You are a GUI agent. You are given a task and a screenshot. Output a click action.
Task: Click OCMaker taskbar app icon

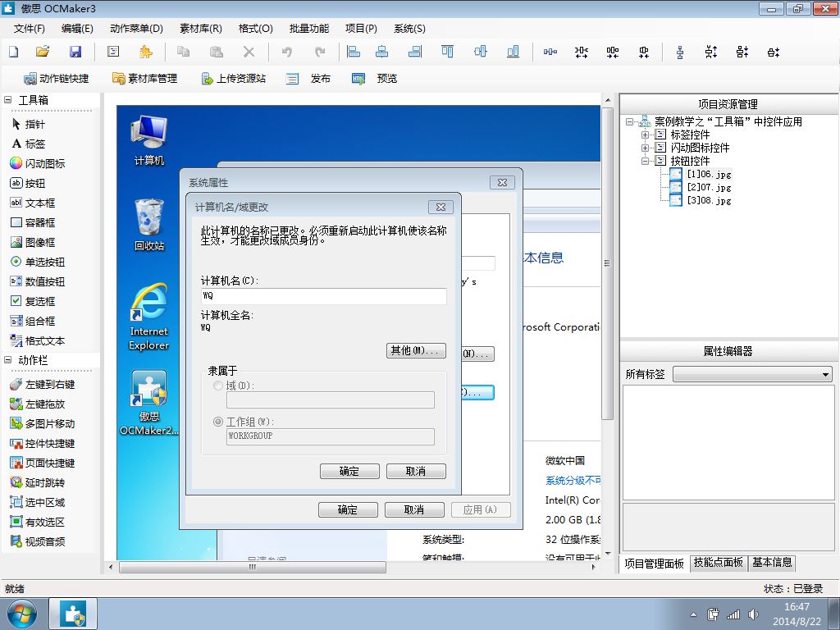(x=73, y=614)
